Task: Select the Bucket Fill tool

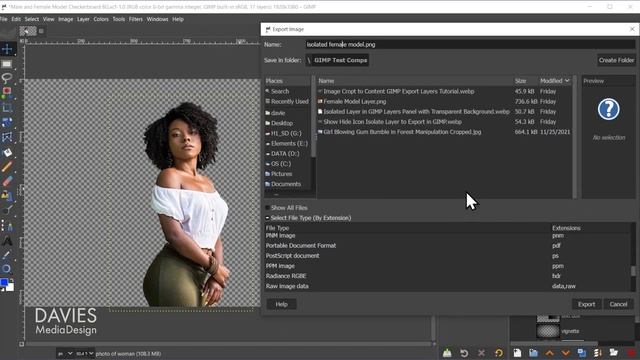Action: [x=7, y=152]
